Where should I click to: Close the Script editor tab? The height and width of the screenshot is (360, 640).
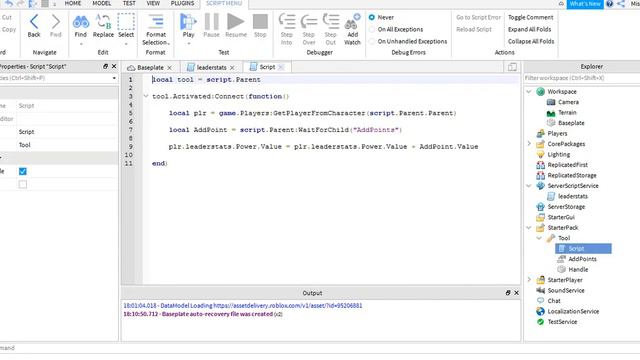(281, 67)
